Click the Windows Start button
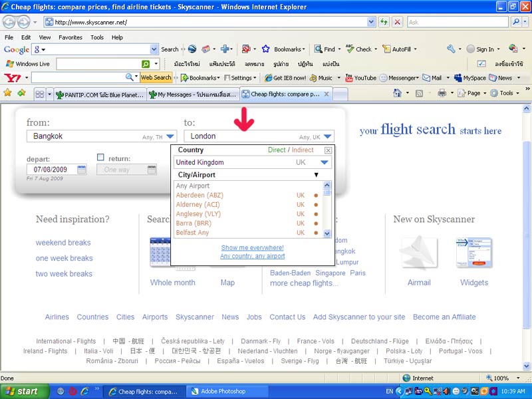The image size is (532, 399). [x=24, y=391]
